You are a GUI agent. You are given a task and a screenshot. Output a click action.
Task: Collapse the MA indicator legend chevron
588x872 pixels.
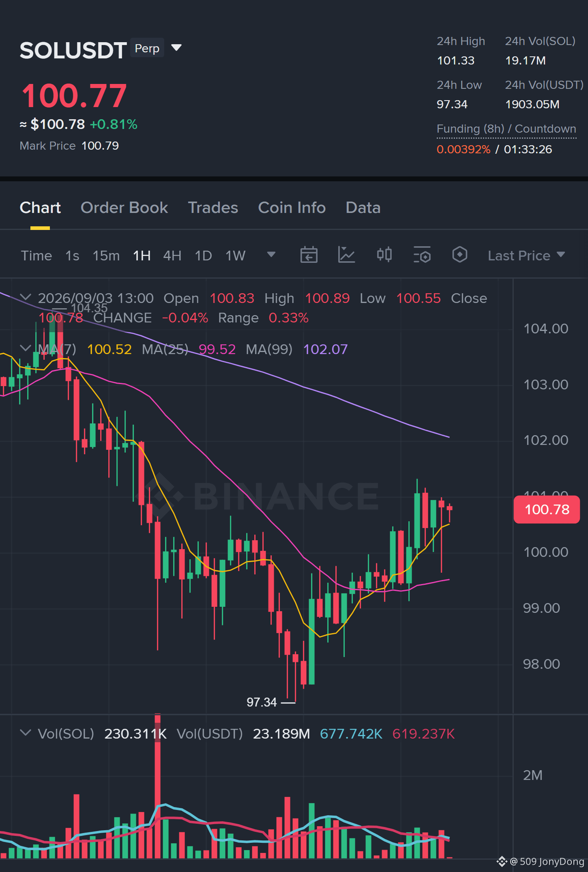[26, 348]
